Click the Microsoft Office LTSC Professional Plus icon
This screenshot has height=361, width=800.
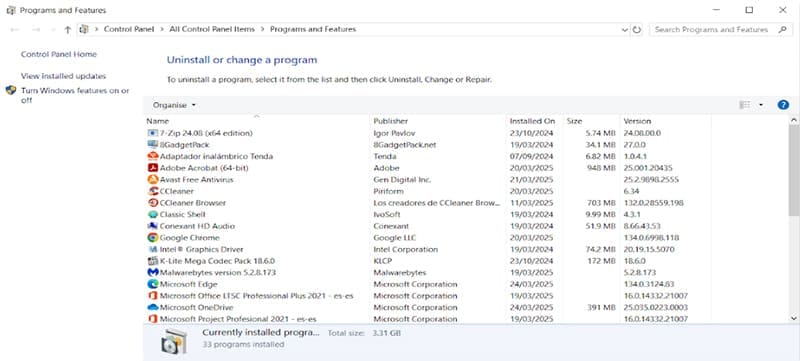(153, 296)
